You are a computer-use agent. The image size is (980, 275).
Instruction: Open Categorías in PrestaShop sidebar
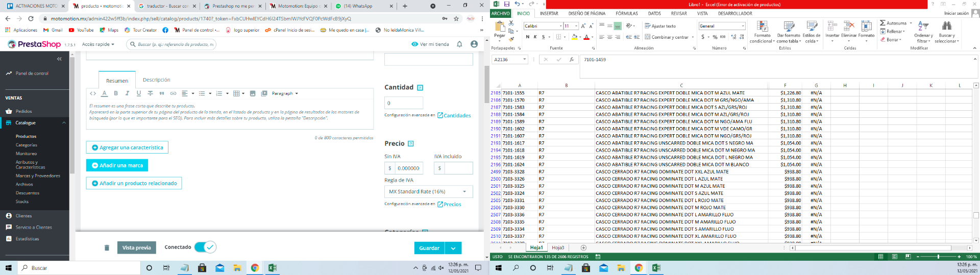pos(27,145)
